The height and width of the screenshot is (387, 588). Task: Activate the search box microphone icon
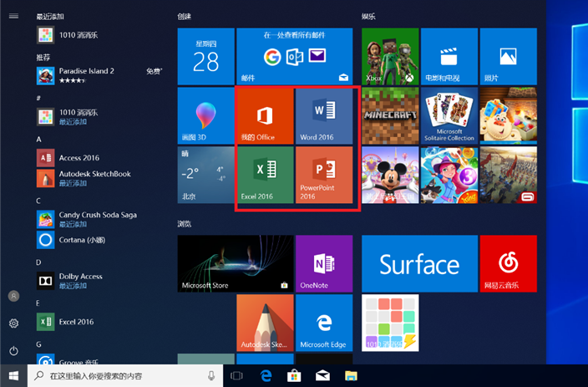pyautogui.click(x=211, y=376)
